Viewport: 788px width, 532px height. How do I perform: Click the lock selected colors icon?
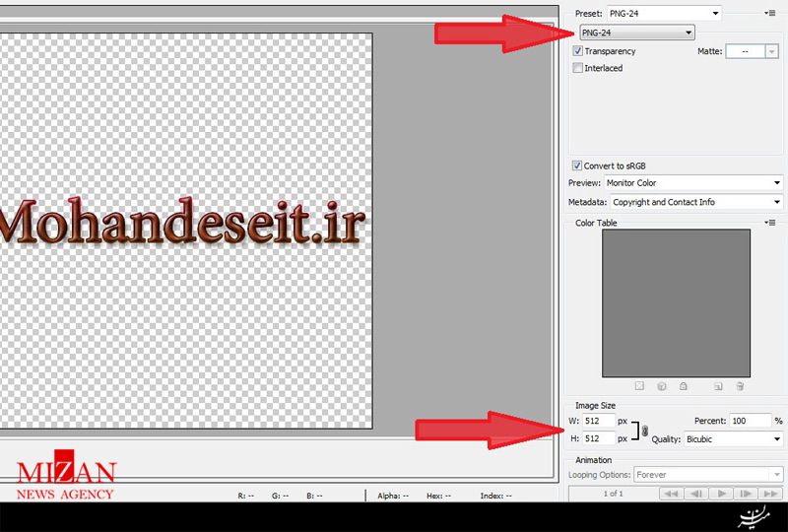(x=684, y=386)
